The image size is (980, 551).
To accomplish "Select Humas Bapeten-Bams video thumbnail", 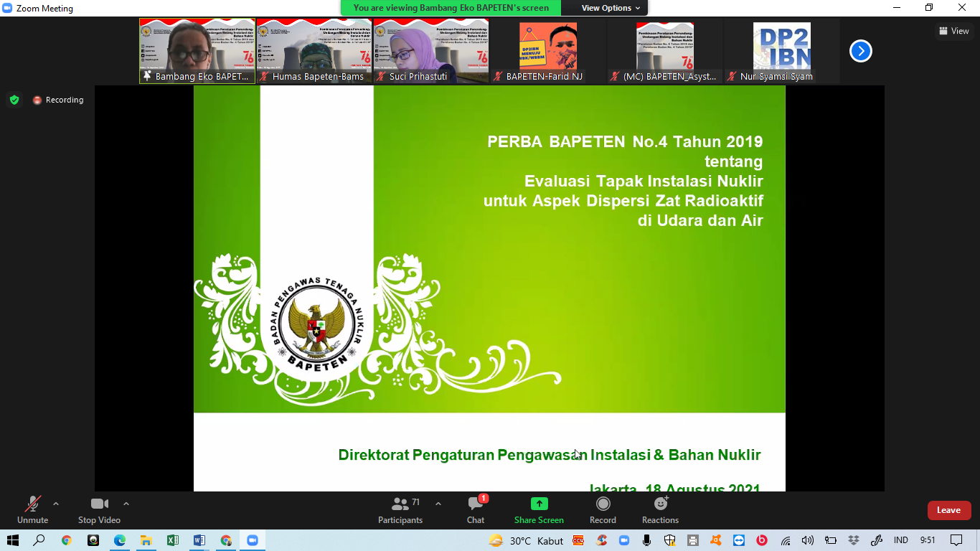I will click(314, 51).
